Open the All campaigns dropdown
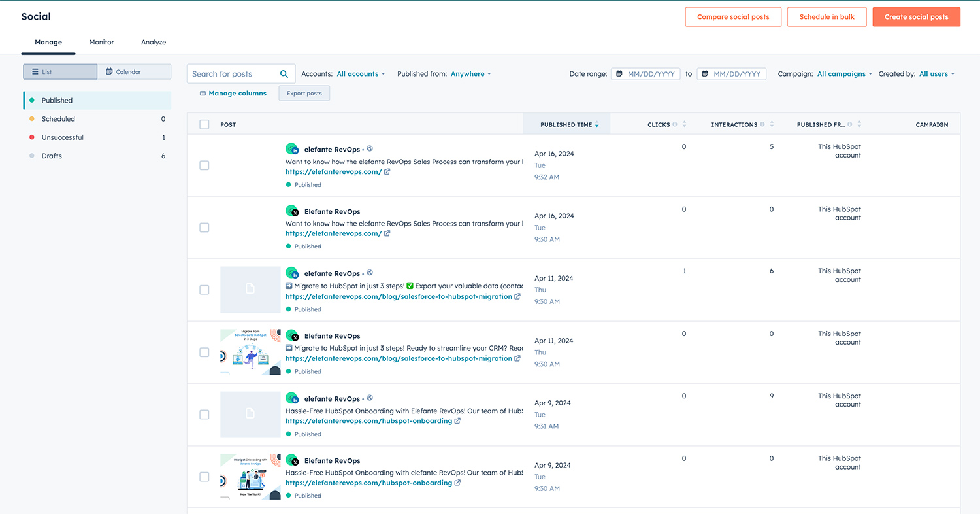980x514 pixels. click(845, 74)
